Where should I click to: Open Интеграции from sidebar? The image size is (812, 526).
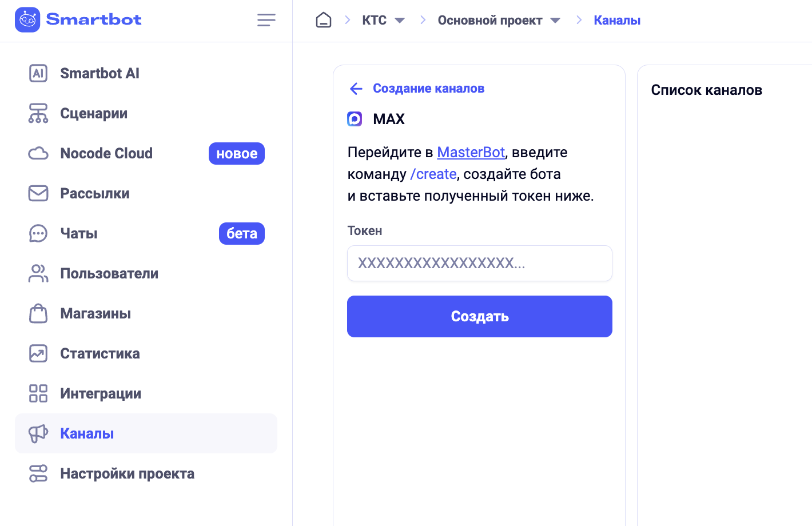[x=101, y=393]
